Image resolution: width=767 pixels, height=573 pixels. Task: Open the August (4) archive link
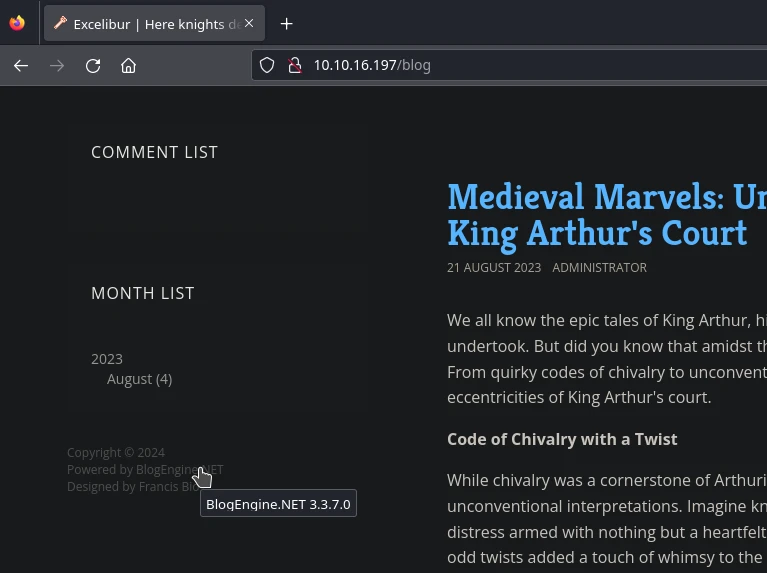[139, 379]
